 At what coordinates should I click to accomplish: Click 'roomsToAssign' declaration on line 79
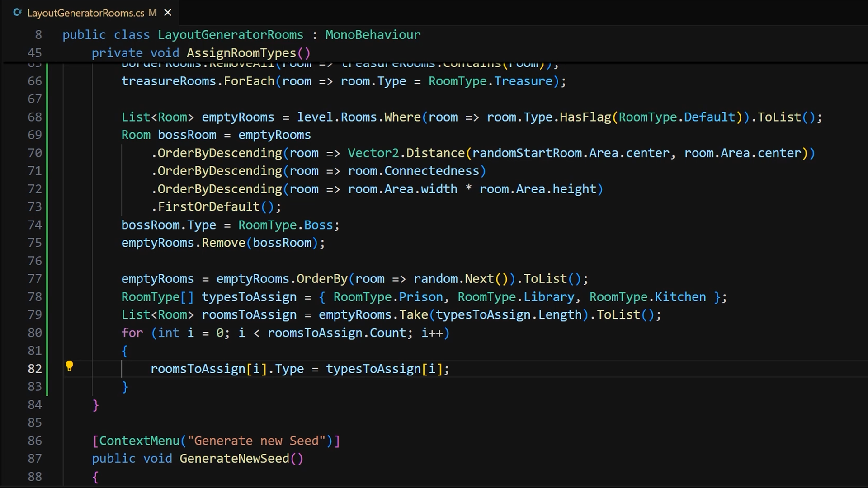pos(249,315)
